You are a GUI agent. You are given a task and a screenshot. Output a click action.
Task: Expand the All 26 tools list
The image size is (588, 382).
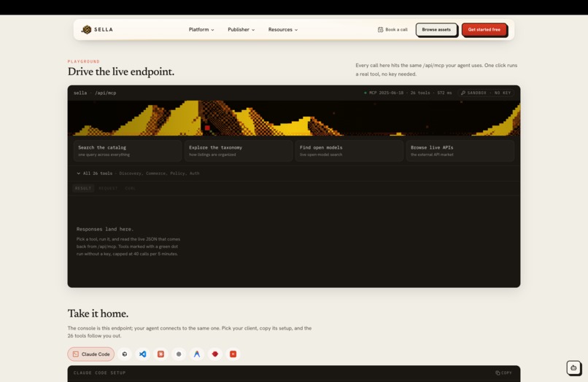138,174
